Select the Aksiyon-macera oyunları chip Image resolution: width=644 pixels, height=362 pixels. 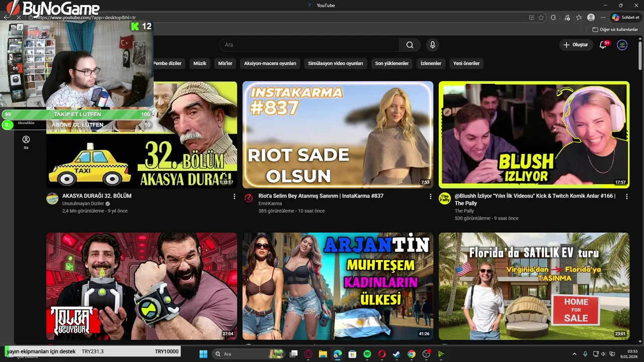point(270,63)
